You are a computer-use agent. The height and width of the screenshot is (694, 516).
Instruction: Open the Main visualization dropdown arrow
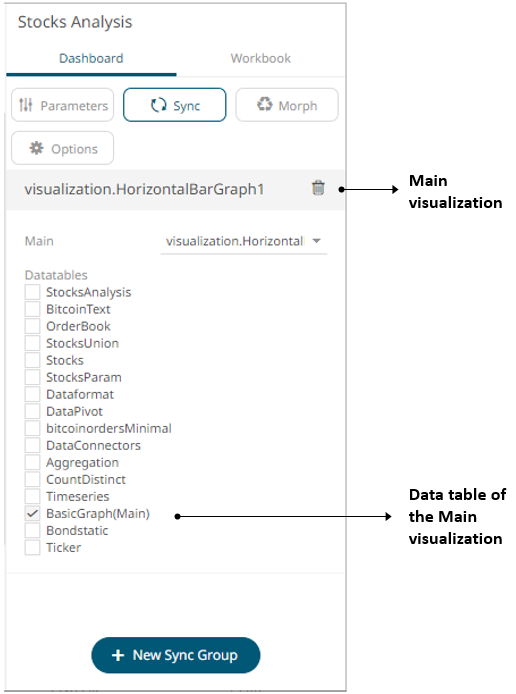[x=316, y=241]
